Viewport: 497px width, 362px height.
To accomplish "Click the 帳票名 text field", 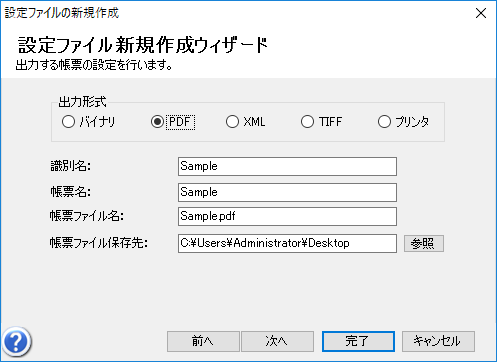I will pyautogui.click(x=287, y=192).
